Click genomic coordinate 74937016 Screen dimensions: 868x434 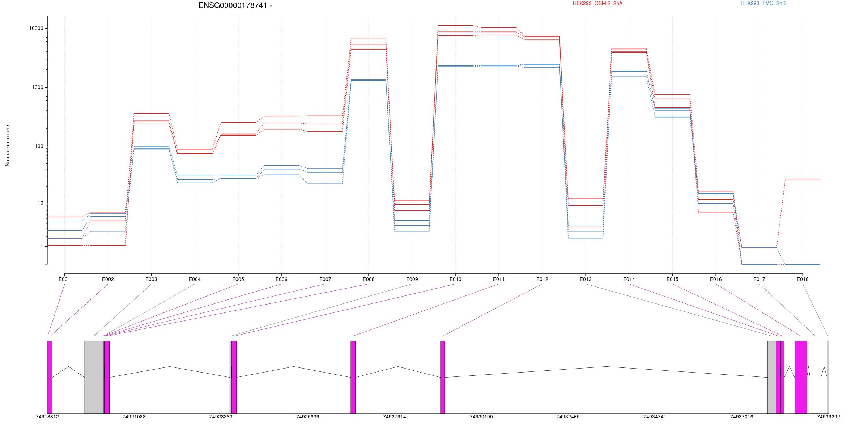point(742,417)
